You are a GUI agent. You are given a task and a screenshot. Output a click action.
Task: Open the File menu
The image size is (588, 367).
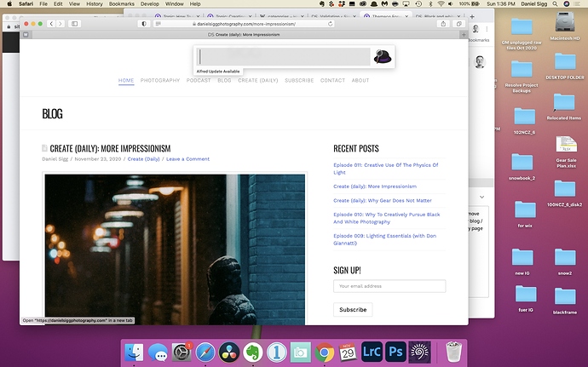click(x=43, y=3)
